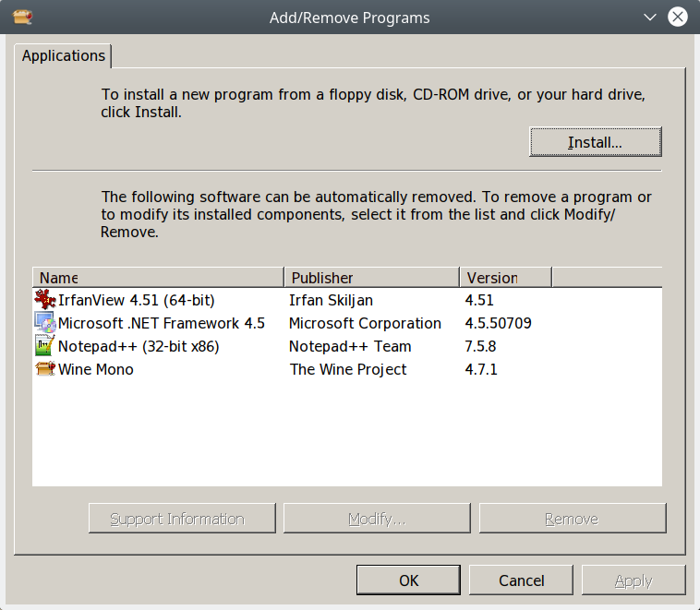Select Microsoft .NET Framework 4.5 entry
700x610 pixels.
tap(162, 323)
